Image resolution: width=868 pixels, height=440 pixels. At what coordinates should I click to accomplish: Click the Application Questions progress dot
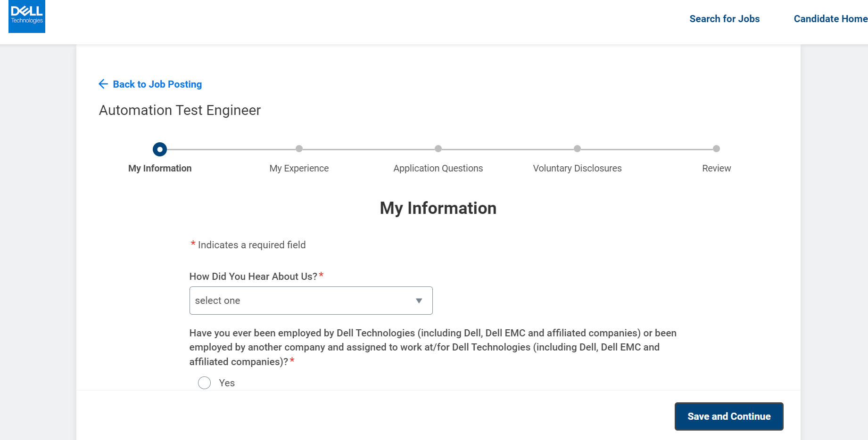438,149
